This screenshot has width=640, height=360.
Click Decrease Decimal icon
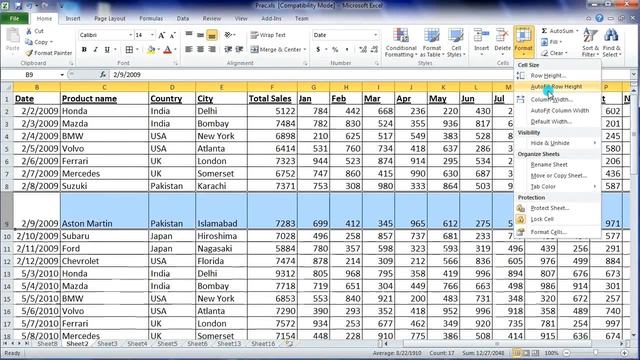pos(374,49)
